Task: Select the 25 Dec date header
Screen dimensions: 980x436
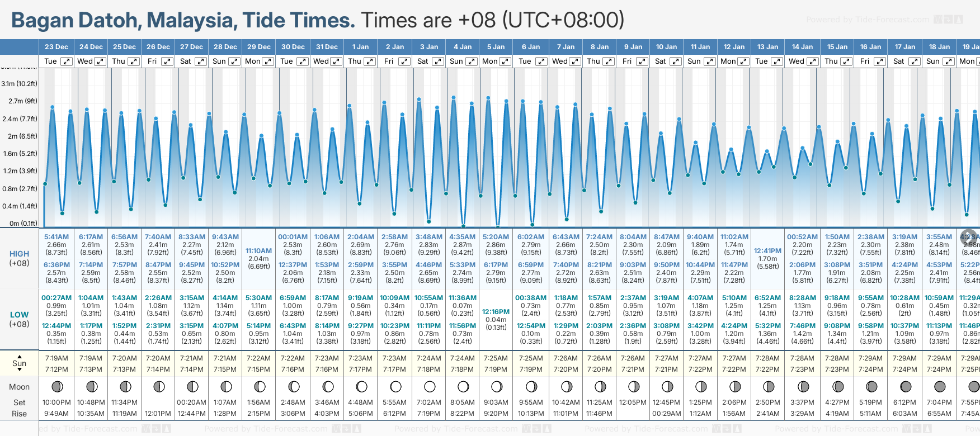Action: coord(124,47)
